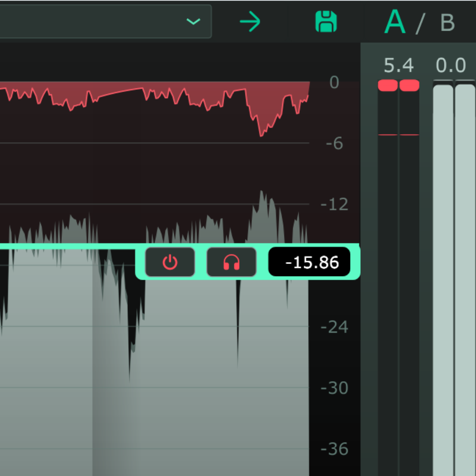Reset the left red clip indicator

(x=388, y=86)
